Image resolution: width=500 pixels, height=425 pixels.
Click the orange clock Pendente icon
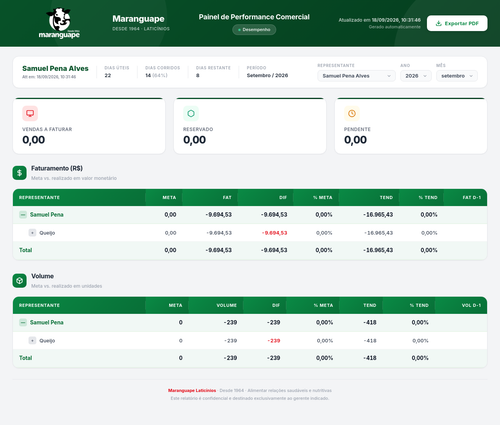[x=352, y=114]
